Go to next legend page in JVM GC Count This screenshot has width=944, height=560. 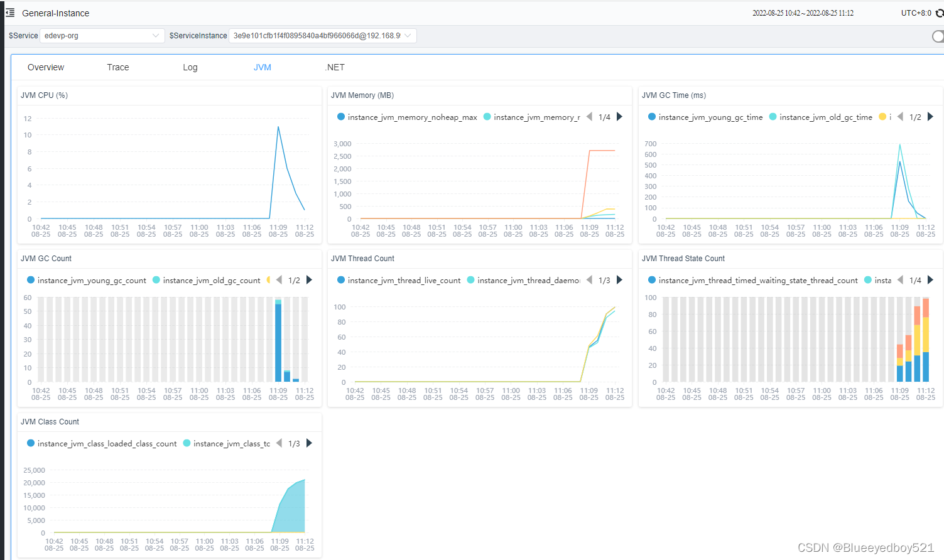(309, 280)
